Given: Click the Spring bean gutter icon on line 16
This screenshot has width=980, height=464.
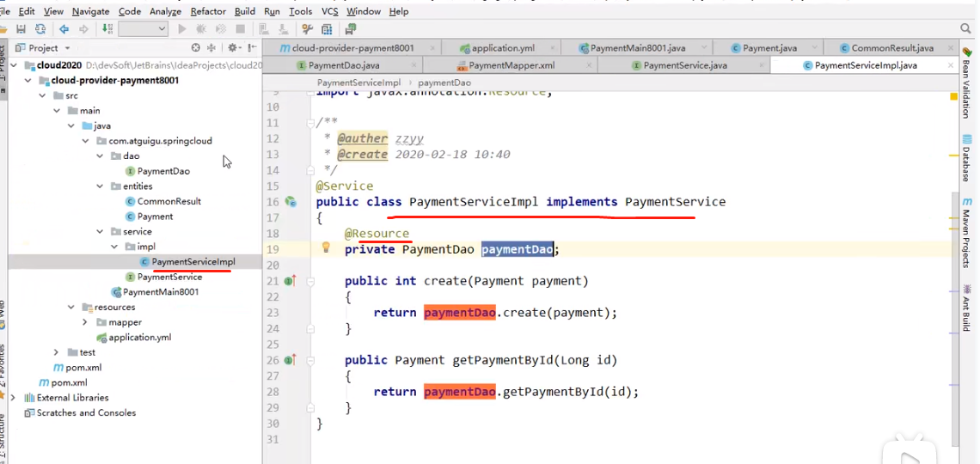Looking at the screenshot, I should (x=290, y=202).
